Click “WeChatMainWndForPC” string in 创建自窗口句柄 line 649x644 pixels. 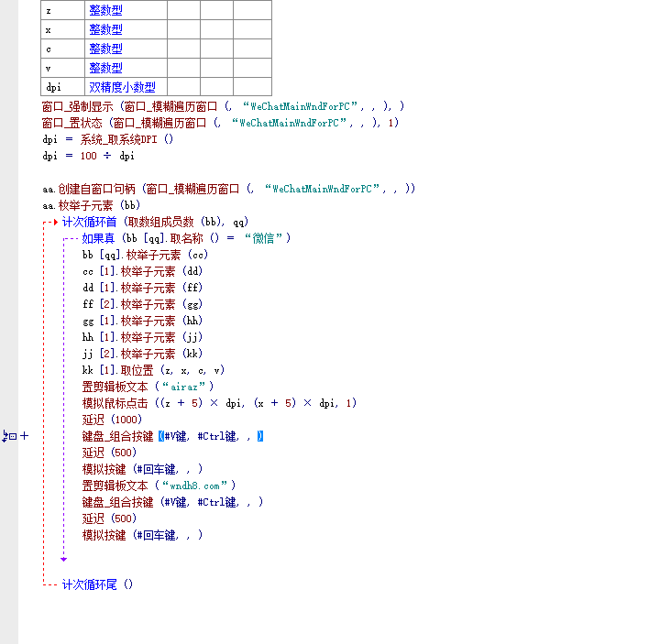click(x=322, y=189)
